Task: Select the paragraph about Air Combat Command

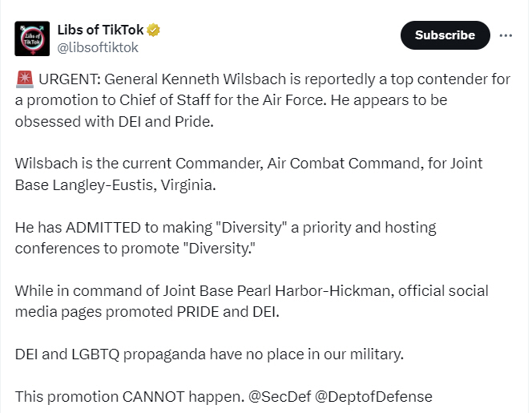Action: (248, 174)
